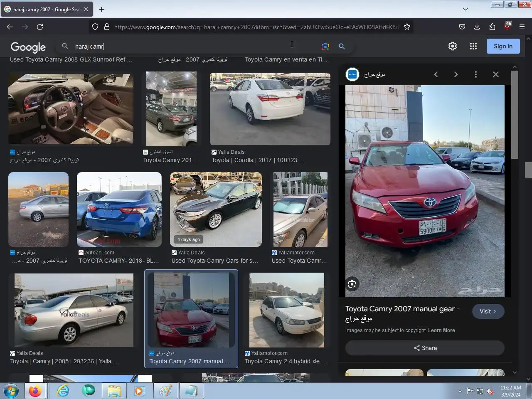This screenshot has height=399, width=532.
Task: Open silver Camry desert thumbnail
Action: tap(38, 209)
